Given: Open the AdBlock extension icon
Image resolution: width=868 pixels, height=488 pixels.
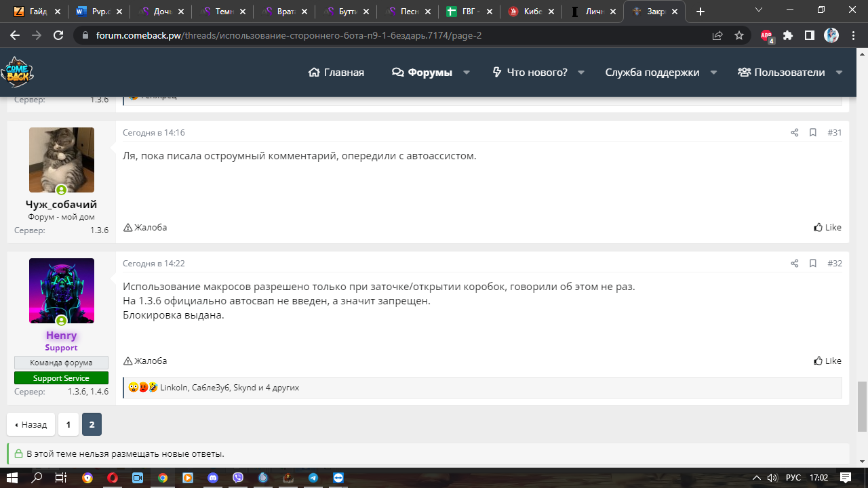Looking at the screenshot, I should [x=766, y=35].
